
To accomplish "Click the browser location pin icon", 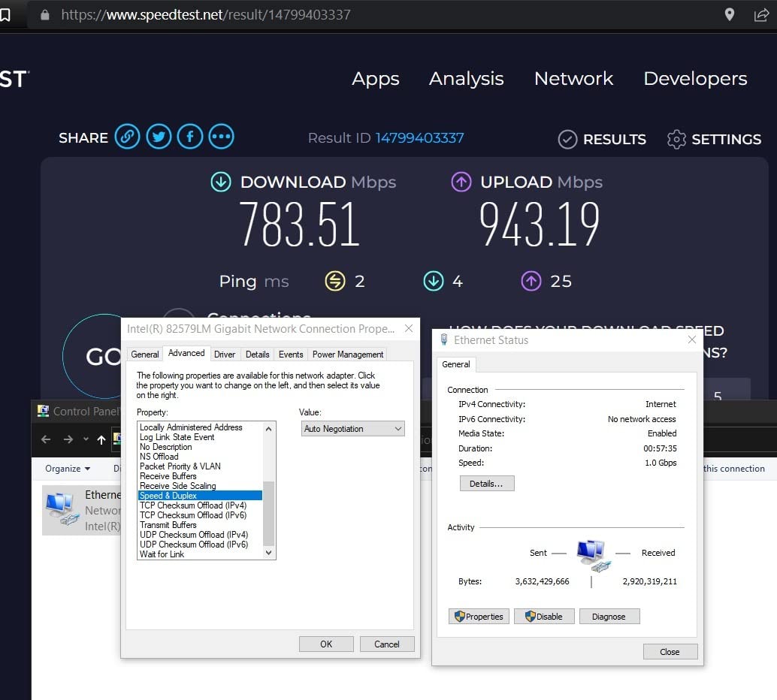I will tap(730, 14).
